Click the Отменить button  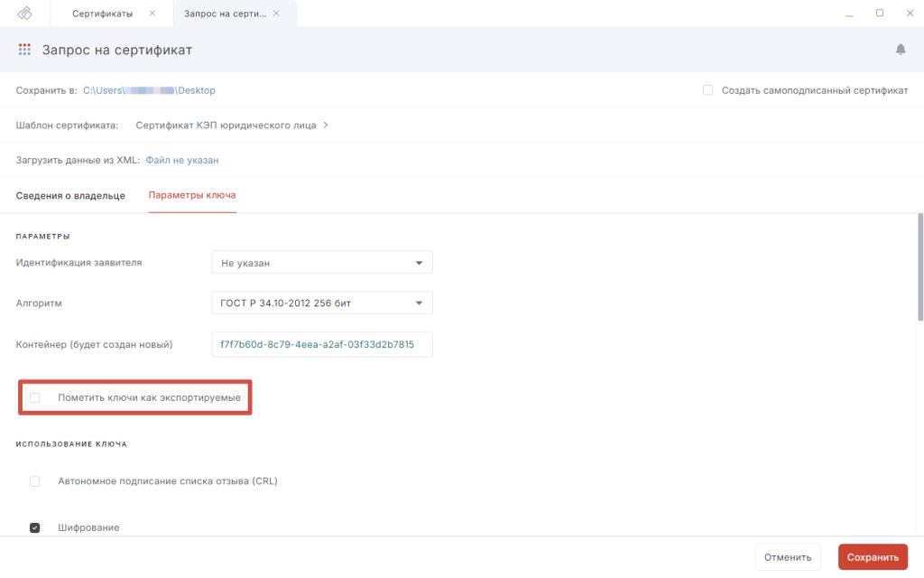point(788,556)
